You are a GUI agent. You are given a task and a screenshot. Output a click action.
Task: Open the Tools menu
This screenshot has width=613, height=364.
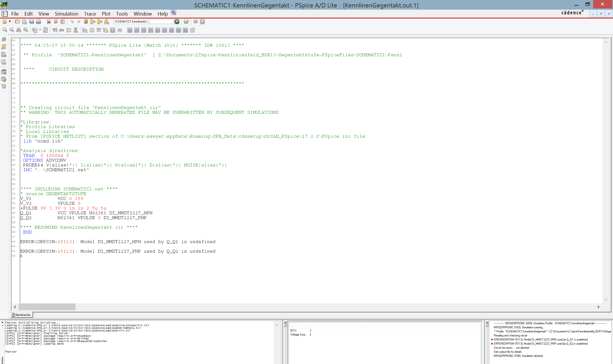coord(122,14)
